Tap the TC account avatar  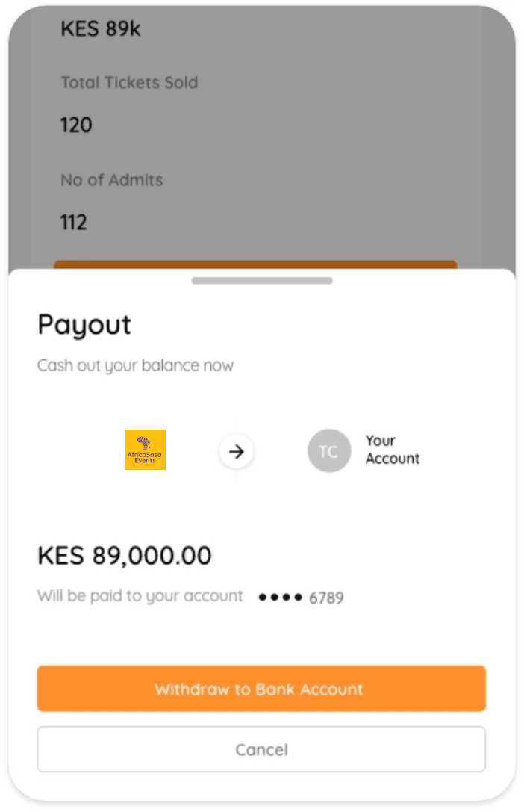pyautogui.click(x=328, y=451)
